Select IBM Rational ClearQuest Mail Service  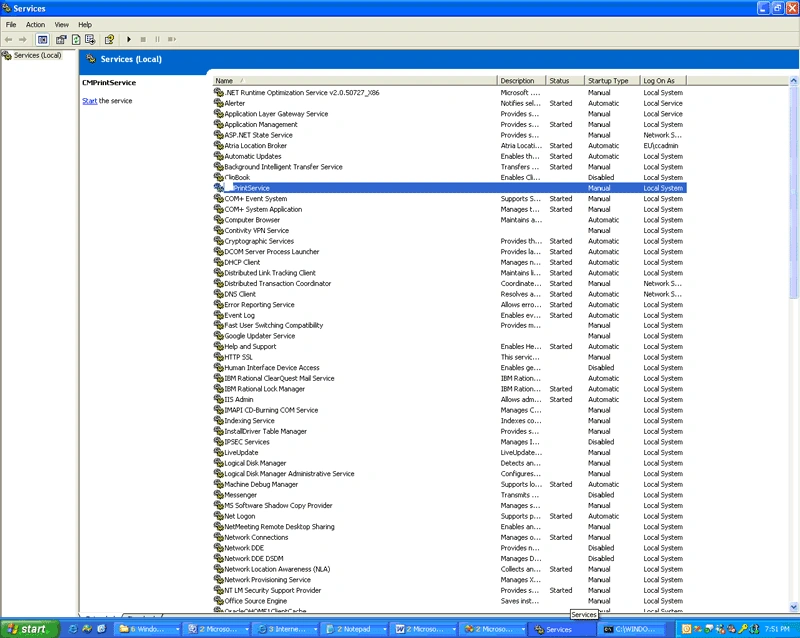(449, 378)
